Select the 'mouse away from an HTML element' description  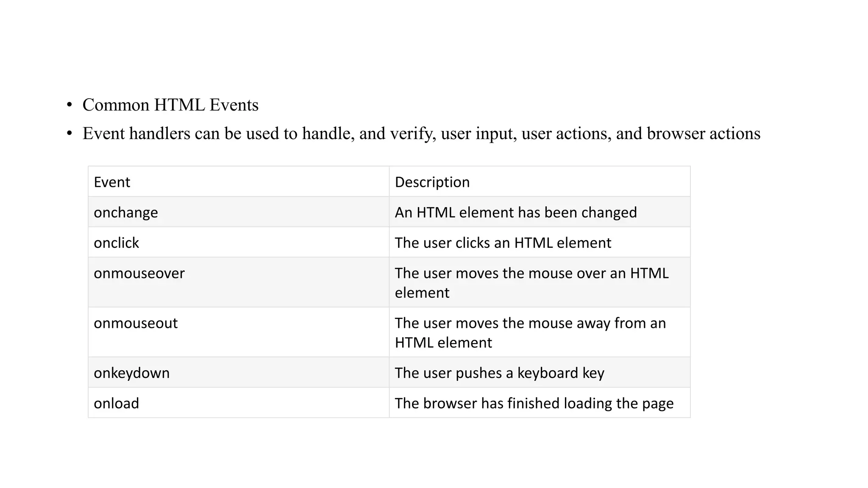530,333
